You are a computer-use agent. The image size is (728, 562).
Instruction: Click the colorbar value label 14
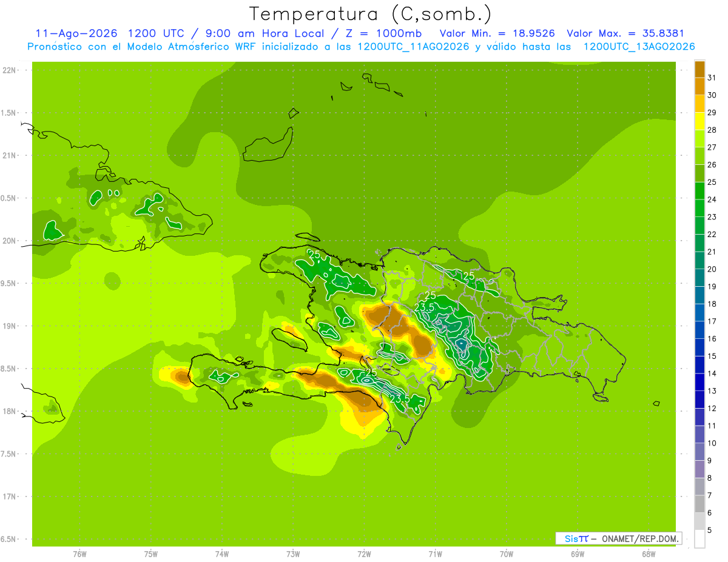(712, 373)
